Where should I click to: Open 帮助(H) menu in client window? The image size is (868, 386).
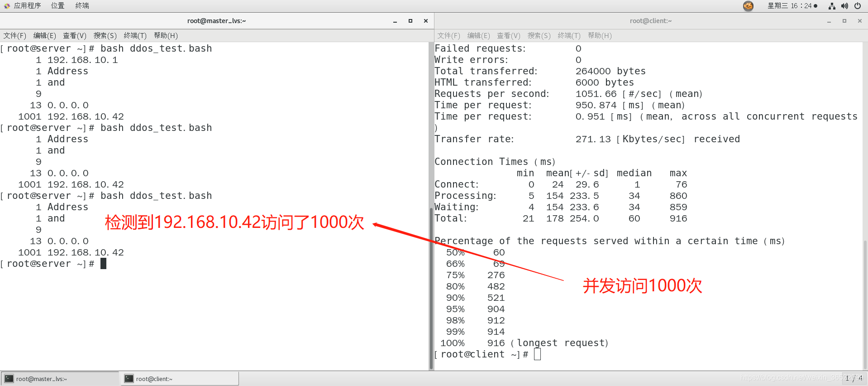tap(600, 35)
